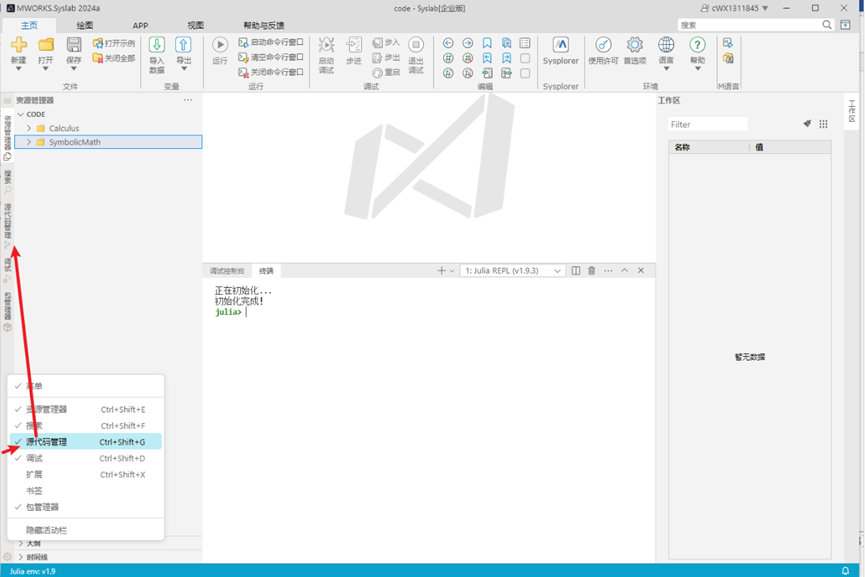Enable 书签 in the context menu
Viewport: 865px width, 577px height.
click(86, 490)
